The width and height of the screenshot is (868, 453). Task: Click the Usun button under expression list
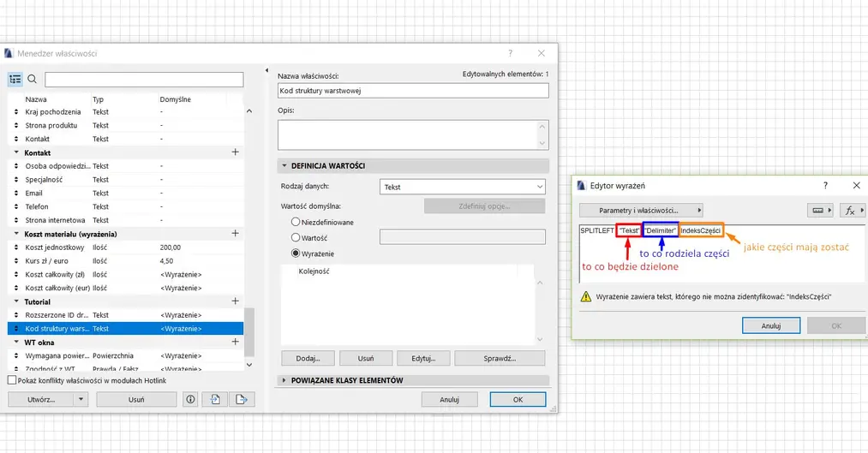coord(365,359)
